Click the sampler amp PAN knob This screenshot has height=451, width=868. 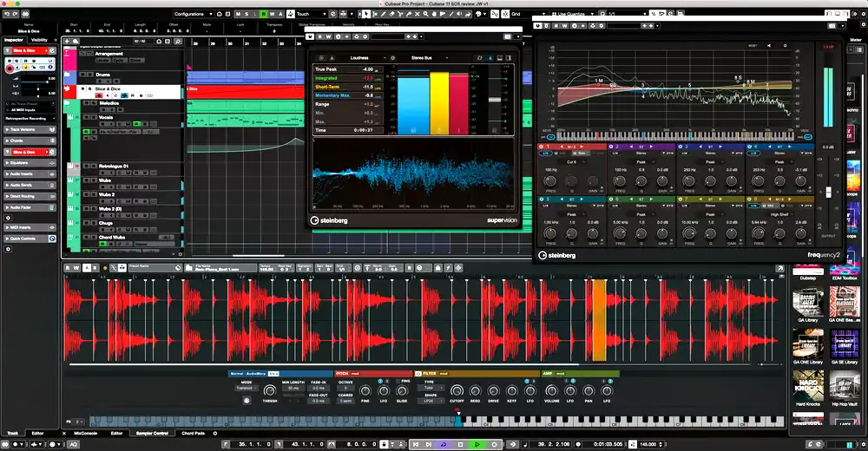589,390
